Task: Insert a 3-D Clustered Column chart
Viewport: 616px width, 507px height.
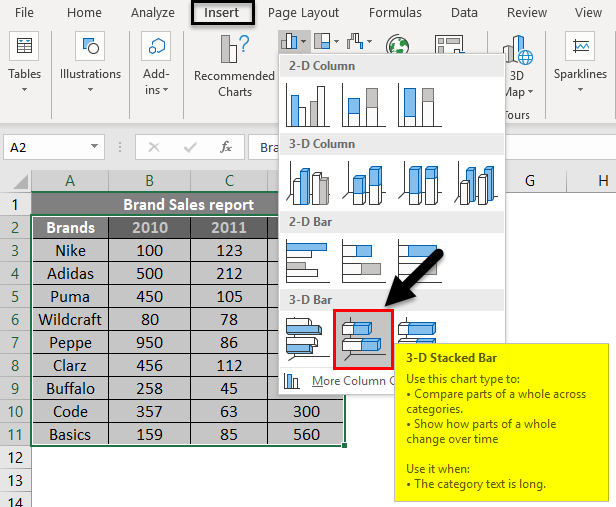Action: [x=307, y=182]
